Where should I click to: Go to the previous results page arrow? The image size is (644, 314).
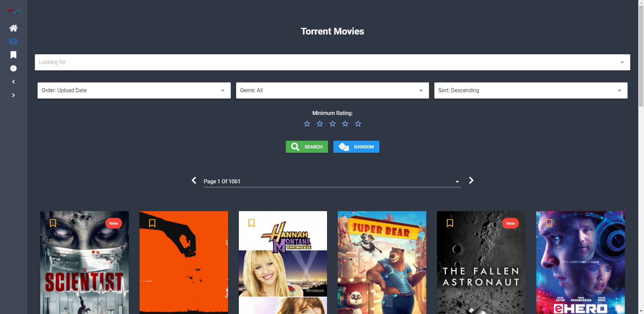(x=194, y=181)
